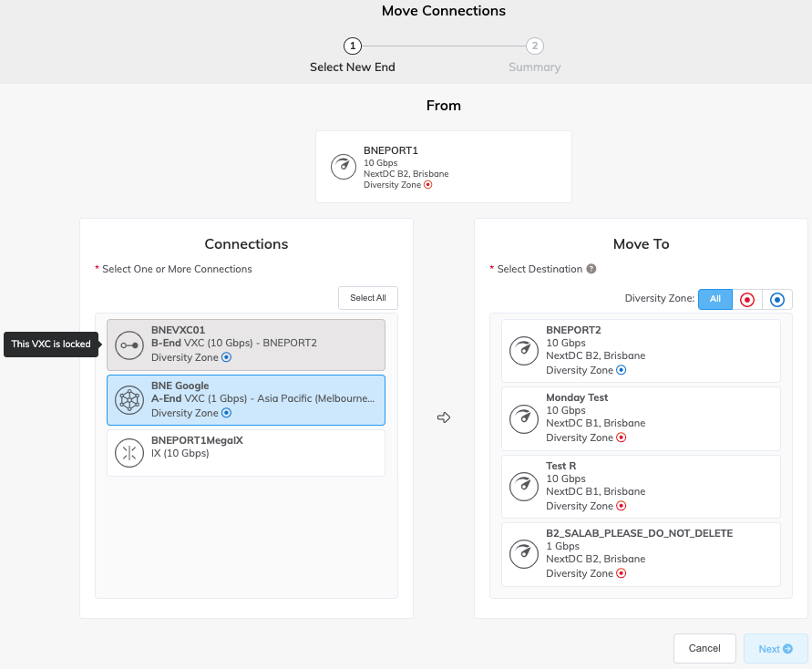Image resolution: width=812 pixels, height=669 pixels.
Task: Click the Google cloud icon on BNE Google connection
Action: click(x=129, y=400)
